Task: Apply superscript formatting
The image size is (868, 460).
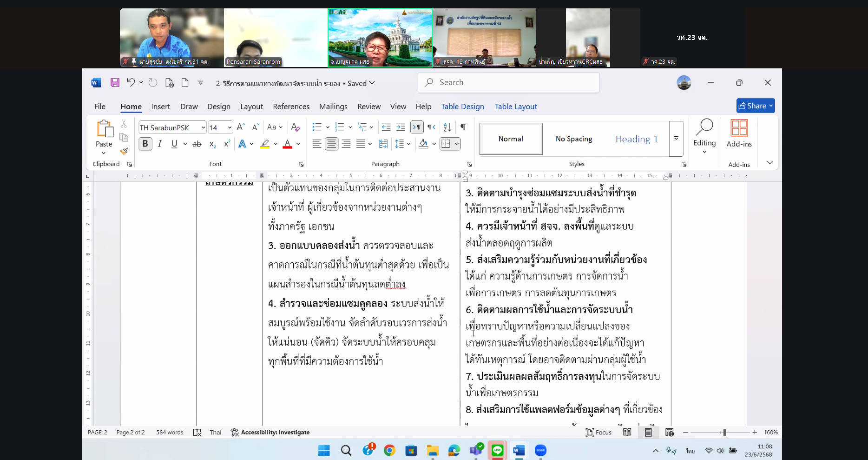Action: point(227,144)
